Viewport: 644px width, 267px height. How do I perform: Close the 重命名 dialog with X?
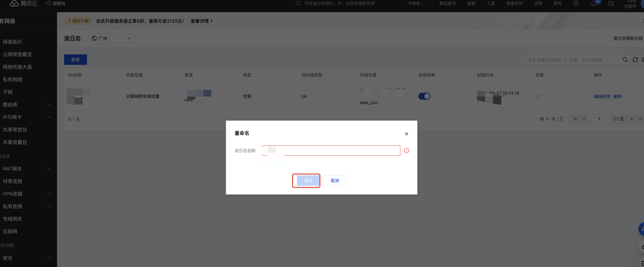pyautogui.click(x=406, y=134)
